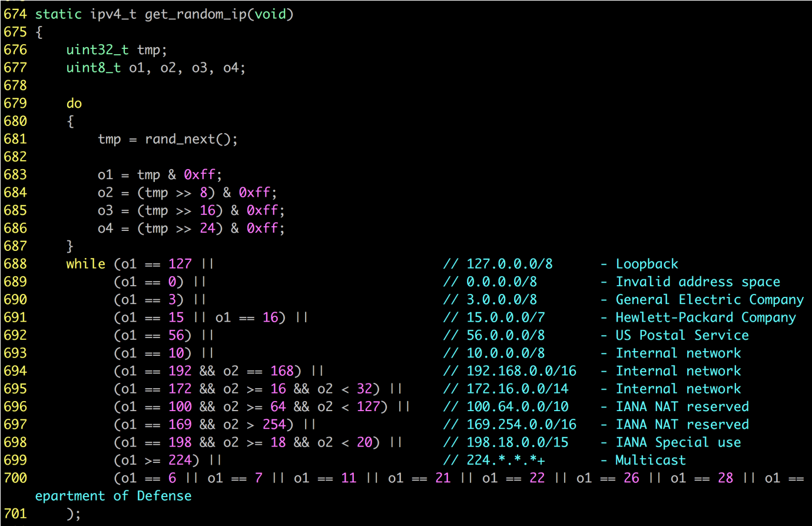The image size is (812, 526).
Task: Click the uint32_t type keyword
Action: click(97, 50)
